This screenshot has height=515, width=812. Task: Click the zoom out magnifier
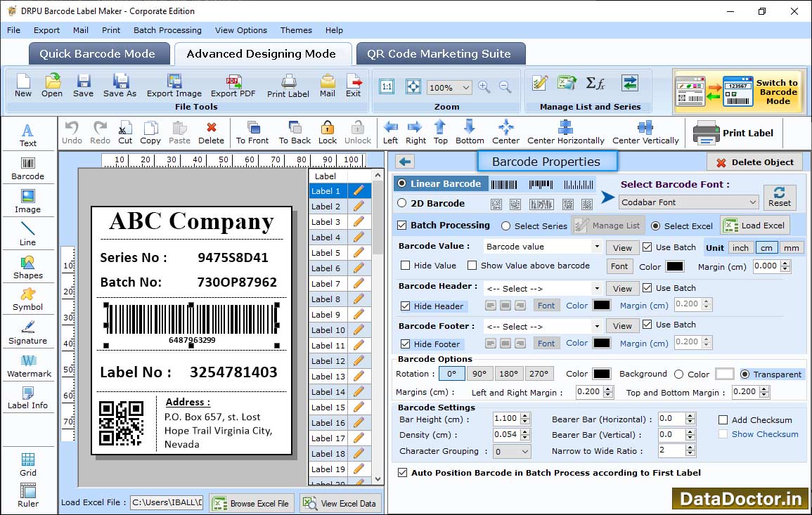click(505, 87)
